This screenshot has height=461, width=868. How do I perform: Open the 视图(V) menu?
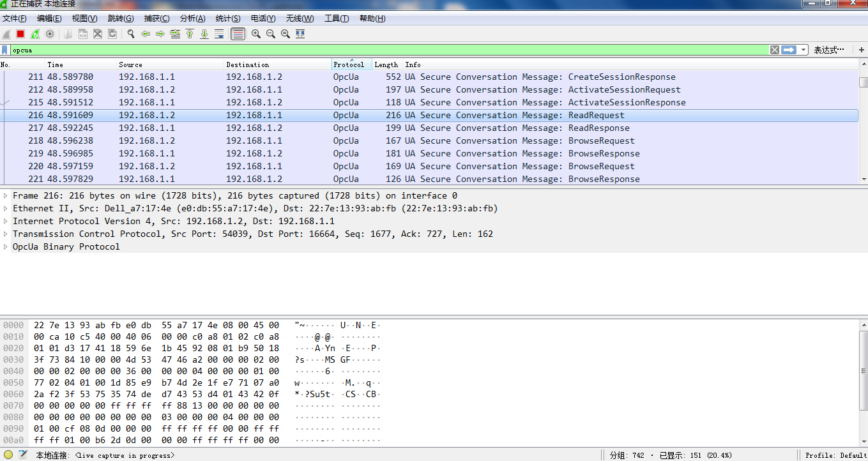[x=85, y=19]
